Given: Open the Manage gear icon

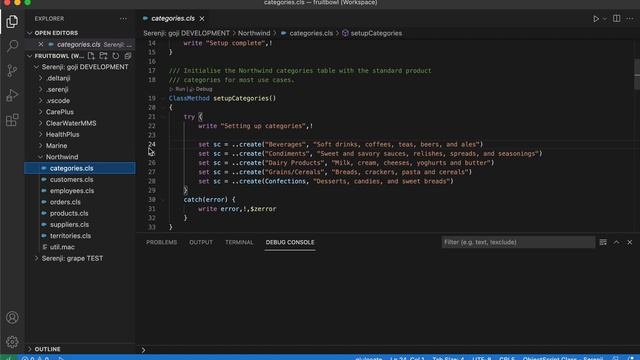Looking at the screenshot, I should coord(12,342).
